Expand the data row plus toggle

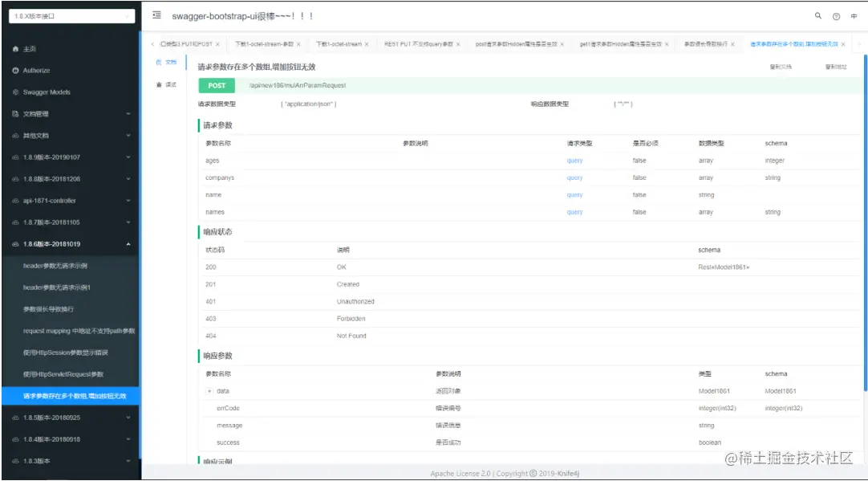[x=209, y=391]
